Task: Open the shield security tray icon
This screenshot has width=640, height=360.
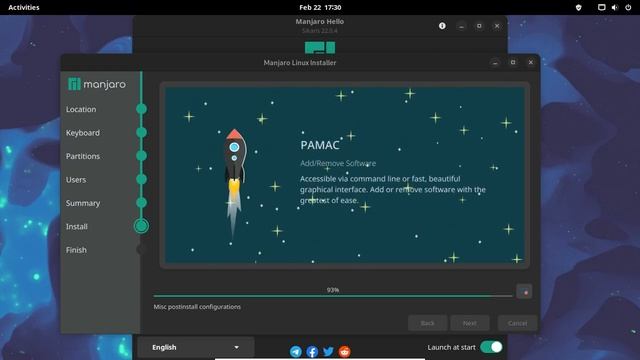Action: (578, 7)
